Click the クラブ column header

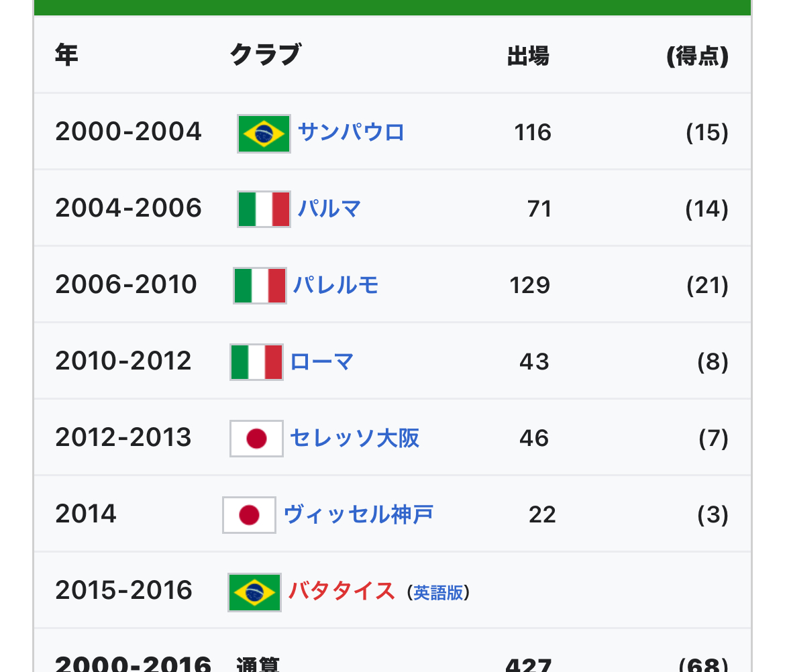point(265,54)
